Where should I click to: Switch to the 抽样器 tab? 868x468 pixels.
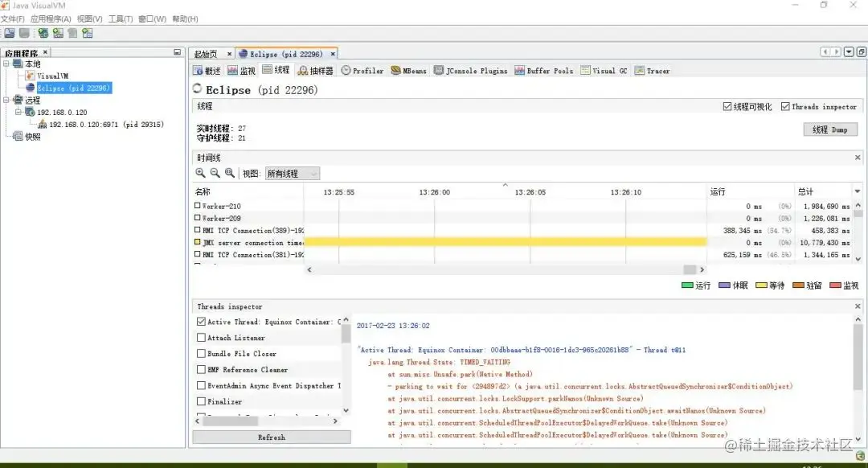pos(316,70)
